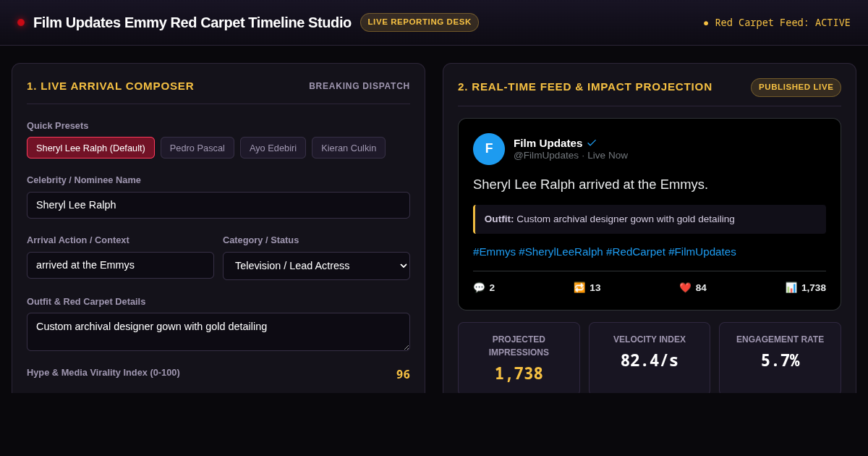Image resolution: width=868 pixels, height=456 pixels.
Task: Click the #Emmys hashtag
Action: point(494,252)
